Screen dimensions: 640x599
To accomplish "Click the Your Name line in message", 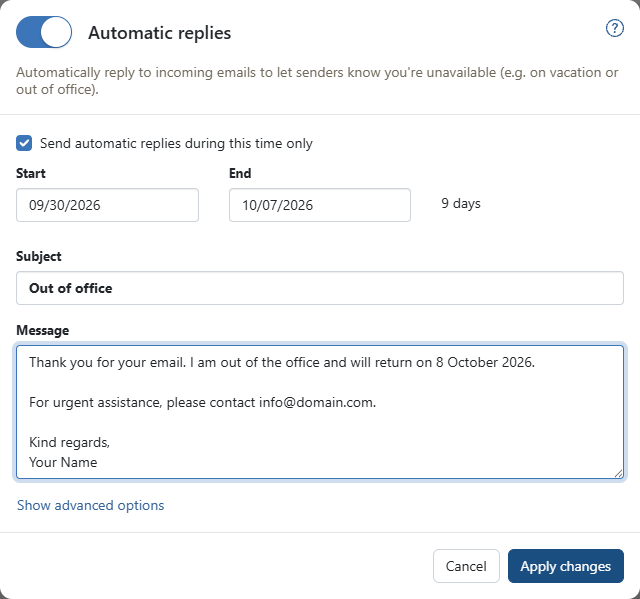I will tap(63, 462).
